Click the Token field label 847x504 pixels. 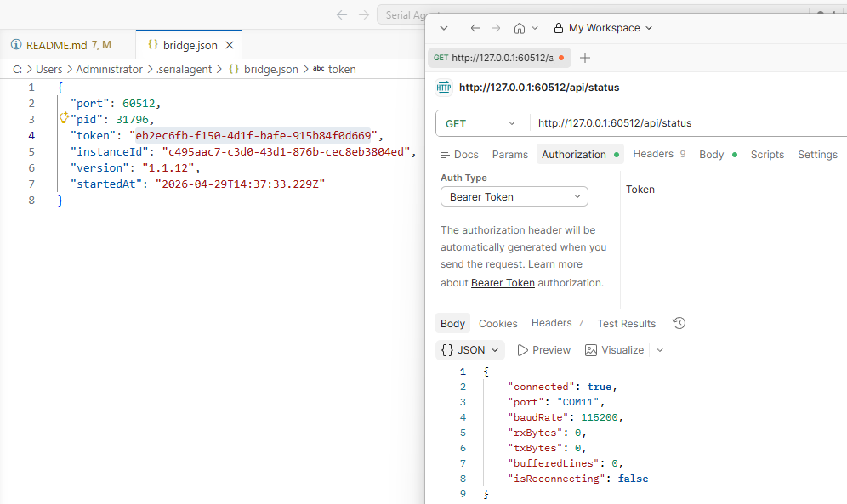coord(640,190)
